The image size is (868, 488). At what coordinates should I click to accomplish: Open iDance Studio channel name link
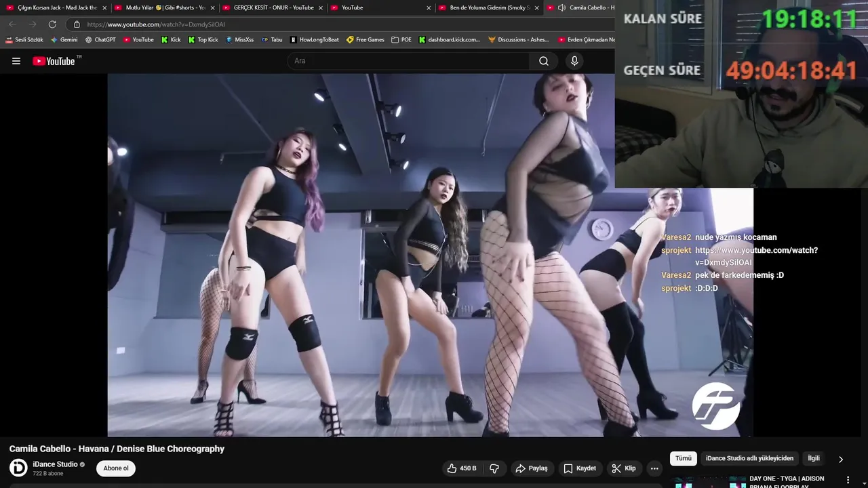55,464
